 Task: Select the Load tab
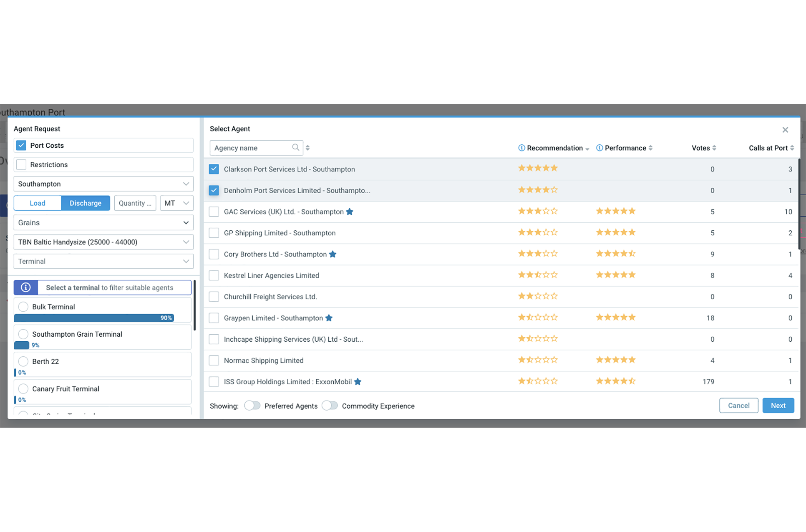38,203
